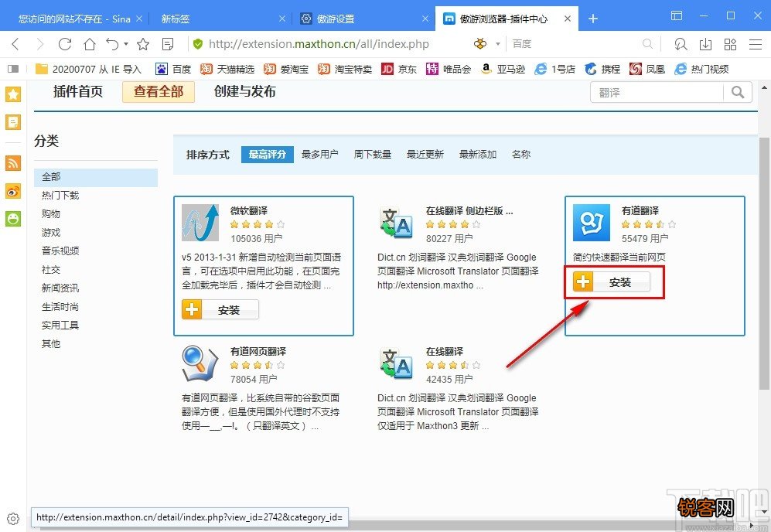Select the 全部 category
The image size is (771, 532).
coord(96,177)
